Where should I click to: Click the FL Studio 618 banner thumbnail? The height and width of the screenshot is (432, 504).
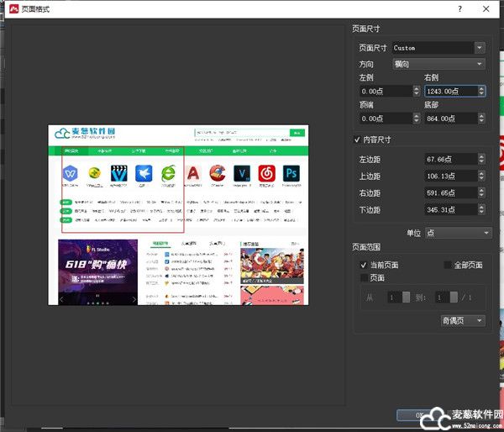tap(97, 271)
